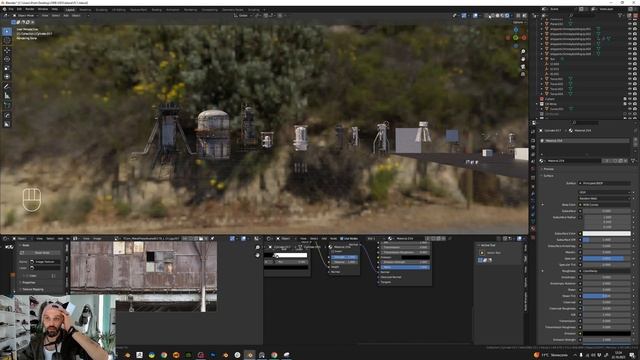
Task: Open the Render menu
Action: pos(30,9)
